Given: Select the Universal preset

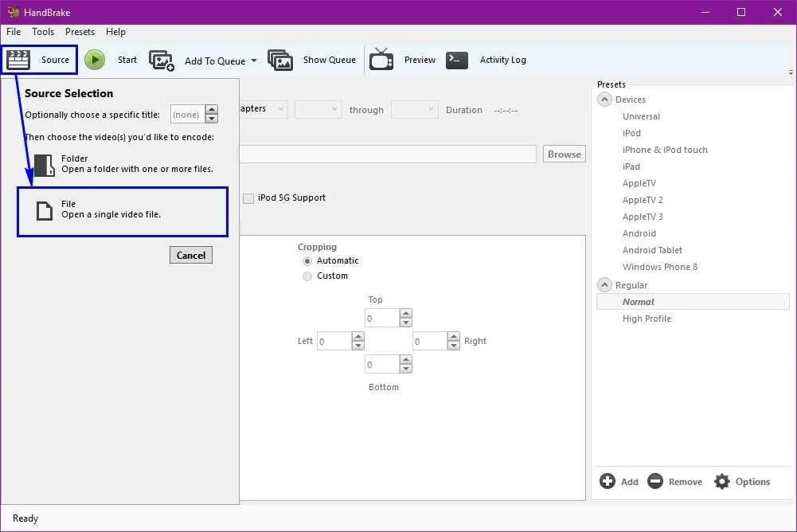Looking at the screenshot, I should 641,116.
